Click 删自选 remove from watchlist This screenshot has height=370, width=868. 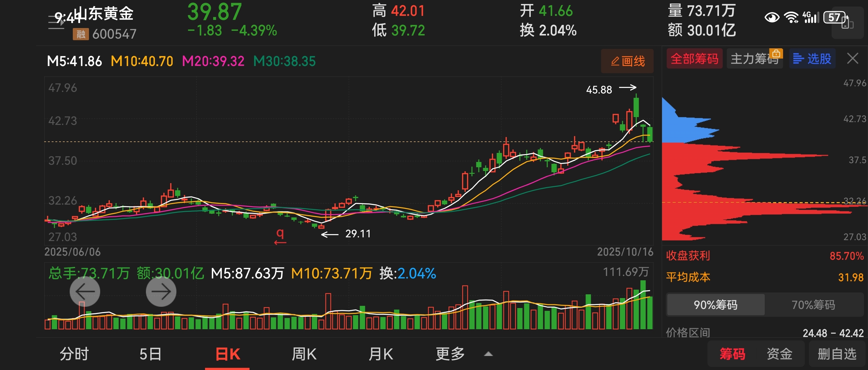[x=837, y=354]
